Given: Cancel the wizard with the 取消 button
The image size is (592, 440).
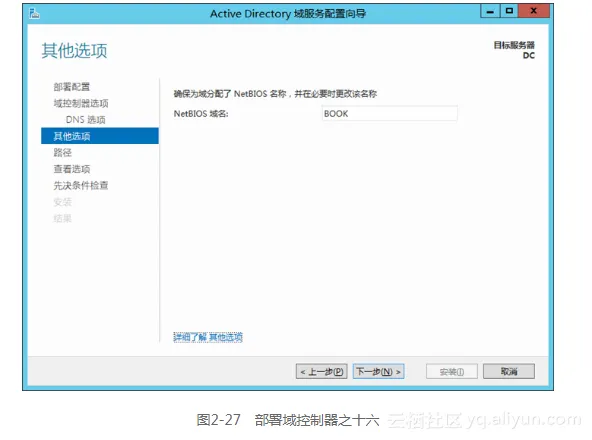Looking at the screenshot, I should tap(509, 372).
